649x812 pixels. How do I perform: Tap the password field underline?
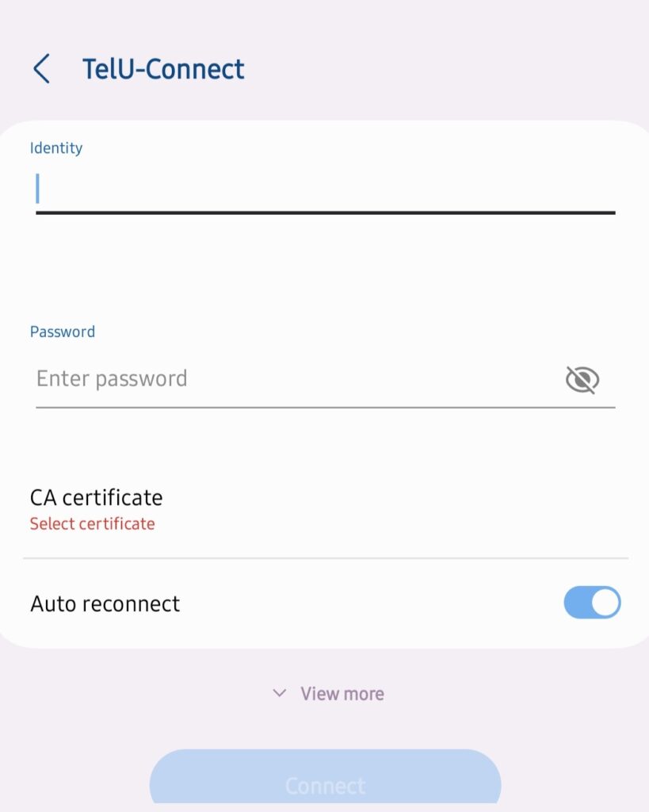coord(325,408)
